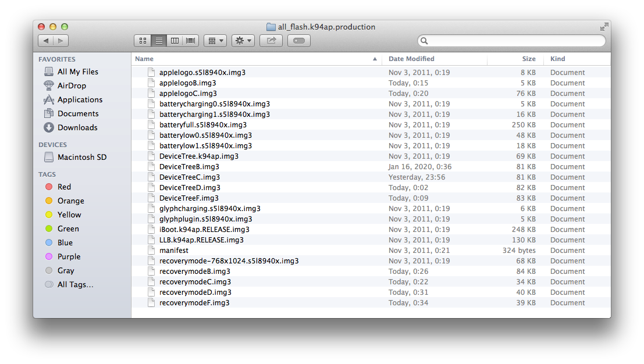This screenshot has height=364, width=644.
Task: Select file batterycharging0.s5l8940x.img3
Action: [x=371, y=104]
